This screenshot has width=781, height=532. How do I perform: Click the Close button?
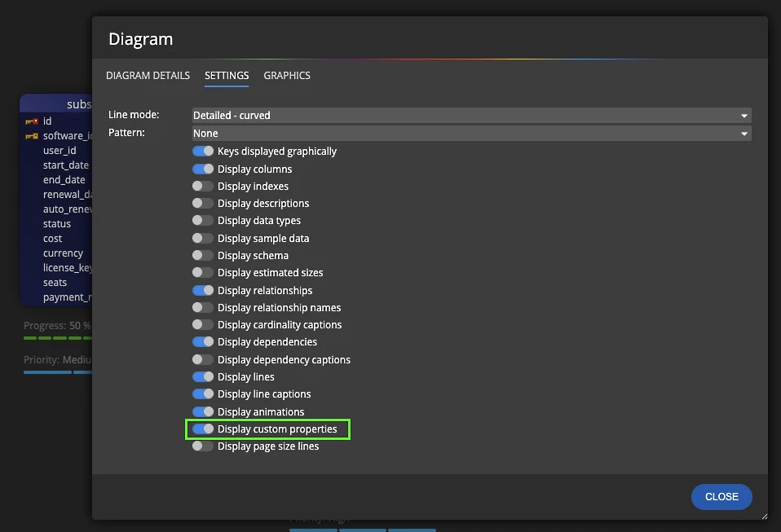click(x=721, y=497)
